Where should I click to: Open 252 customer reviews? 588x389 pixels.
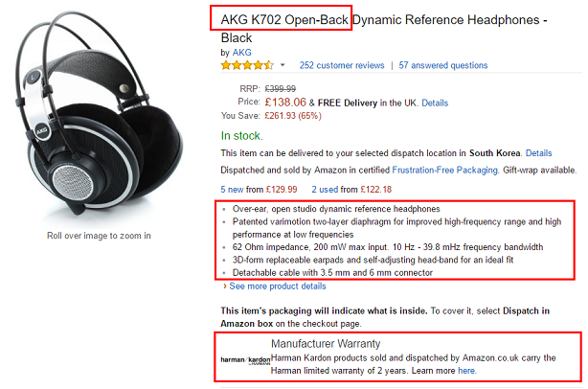coord(342,65)
